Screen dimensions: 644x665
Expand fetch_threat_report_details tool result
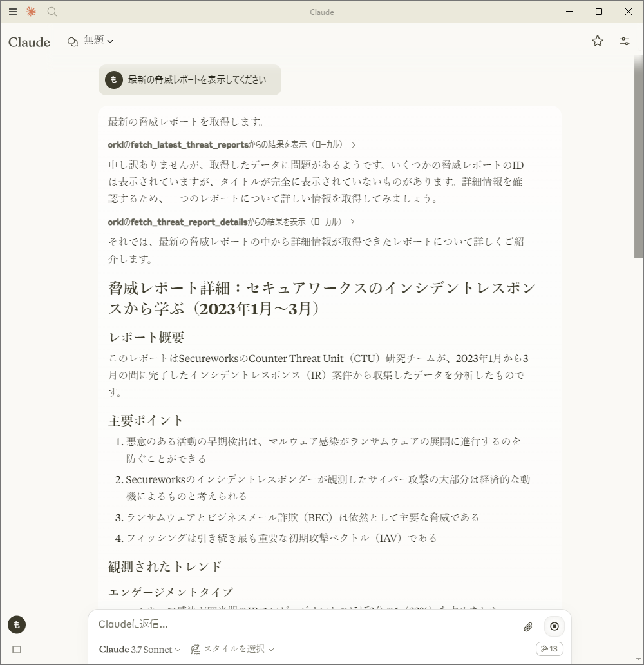click(x=231, y=222)
